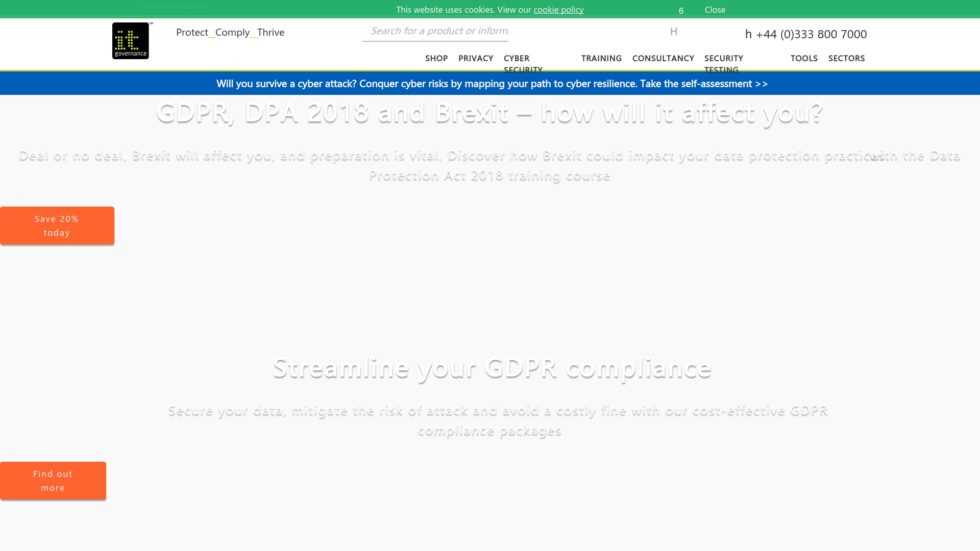The height and width of the screenshot is (551, 980).
Task: Click the cyber attack self-assessment banner
Action: [x=492, y=84]
